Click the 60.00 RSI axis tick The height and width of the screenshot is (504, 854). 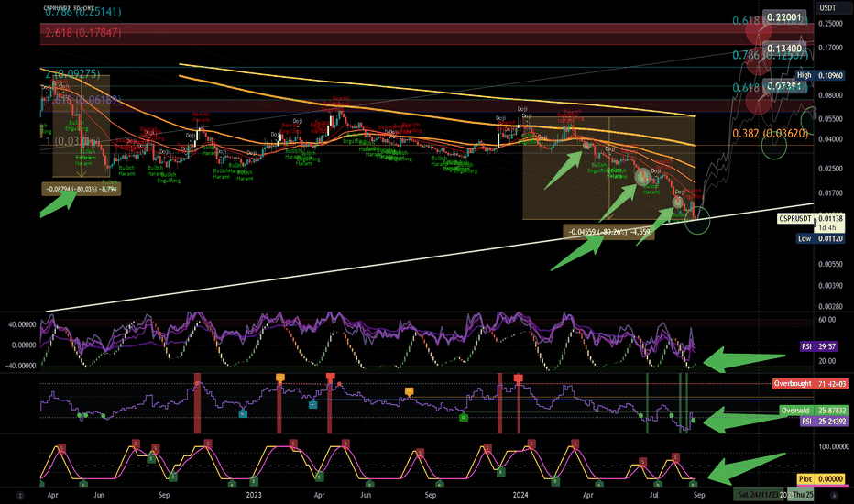pyautogui.click(x=827, y=319)
